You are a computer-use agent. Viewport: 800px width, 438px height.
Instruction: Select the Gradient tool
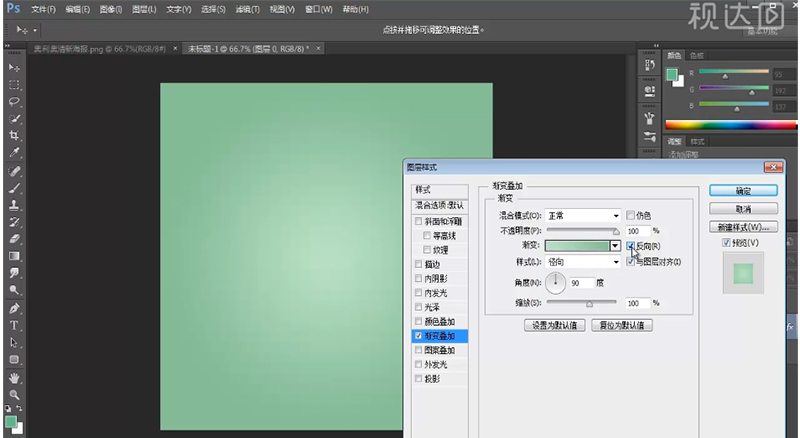(14, 256)
